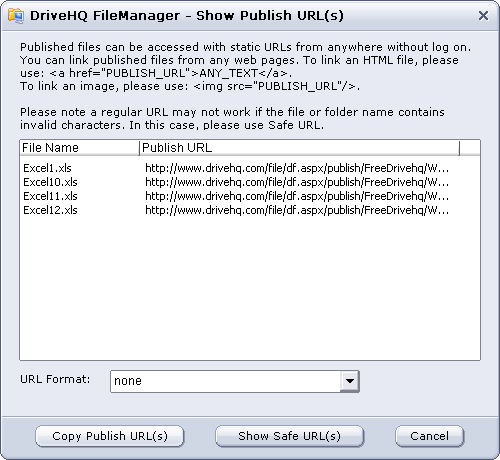500x460 pixels.
Task: Click the publish URL for Excel10.xls
Action: point(297,182)
